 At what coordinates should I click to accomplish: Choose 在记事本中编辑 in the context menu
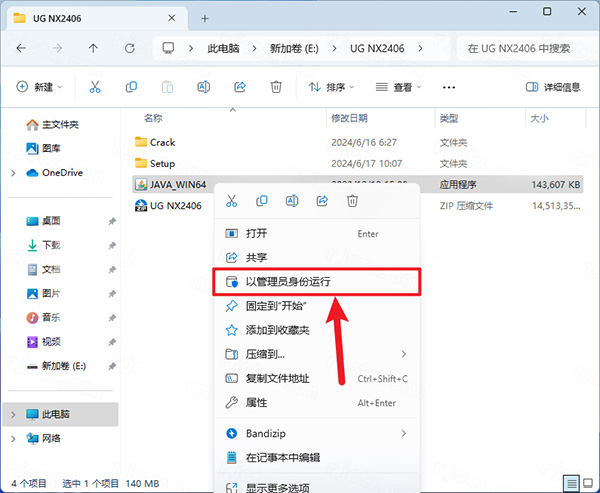tap(317, 457)
